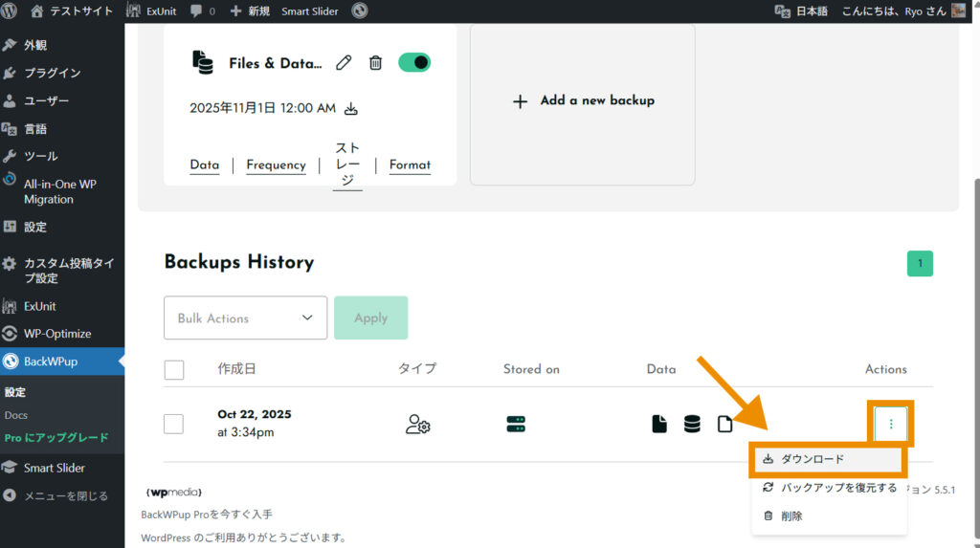
Task: Click the WordPress logo in the admin bar
Action: 12,11
